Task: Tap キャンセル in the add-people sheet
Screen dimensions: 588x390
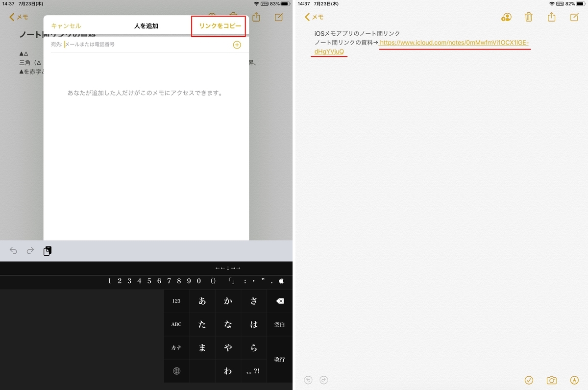Action: (66, 26)
